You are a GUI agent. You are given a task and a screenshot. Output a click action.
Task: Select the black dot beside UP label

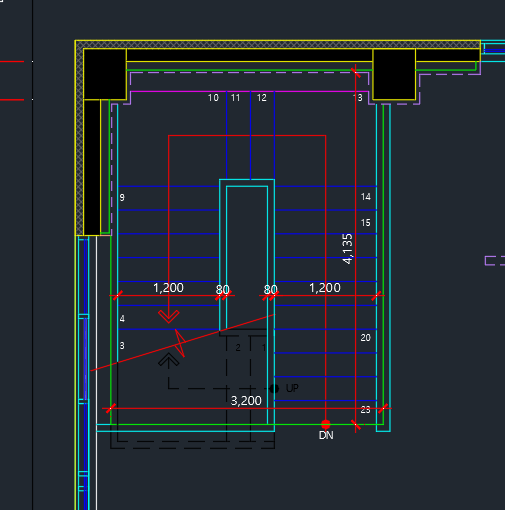pyautogui.click(x=274, y=388)
